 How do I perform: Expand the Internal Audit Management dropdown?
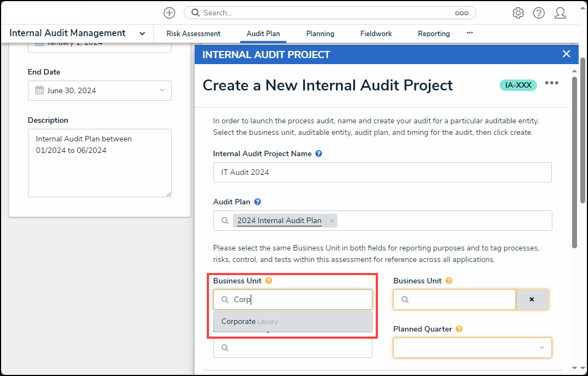coord(142,33)
